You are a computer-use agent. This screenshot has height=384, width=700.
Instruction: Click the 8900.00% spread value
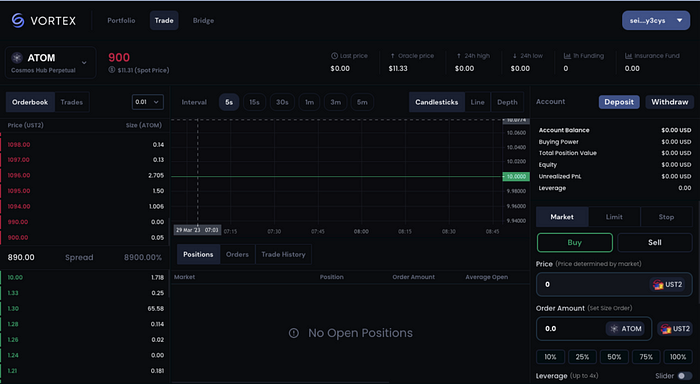[x=142, y=258]
